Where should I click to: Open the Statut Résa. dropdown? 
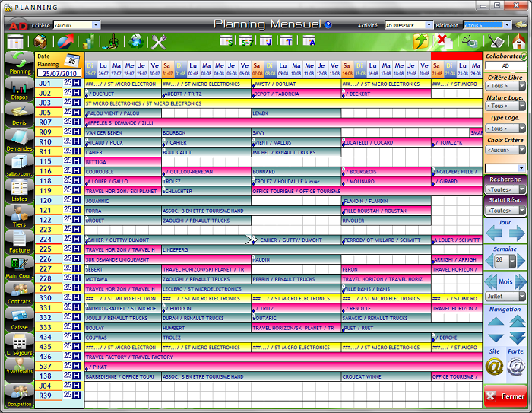click(505, 211)
